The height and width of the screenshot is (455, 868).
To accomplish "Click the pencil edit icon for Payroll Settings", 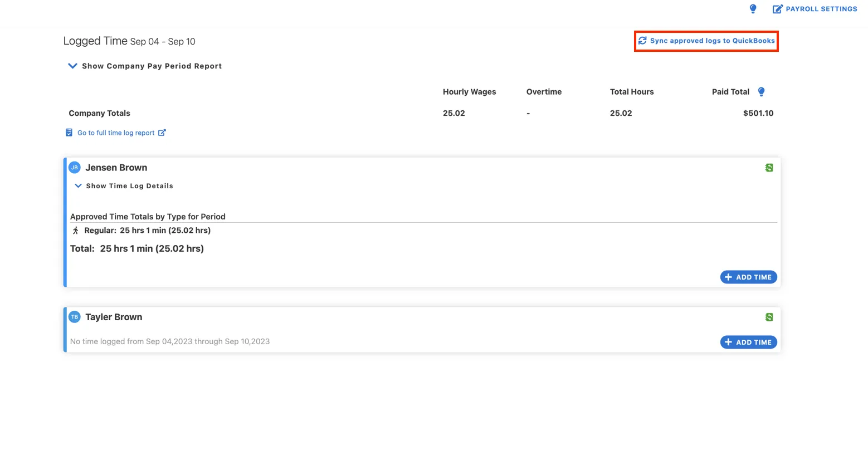I will [x=777, y=9].
